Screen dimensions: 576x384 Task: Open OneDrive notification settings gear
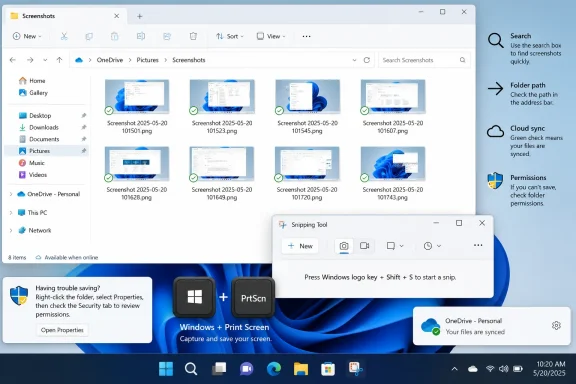(556, 326)
